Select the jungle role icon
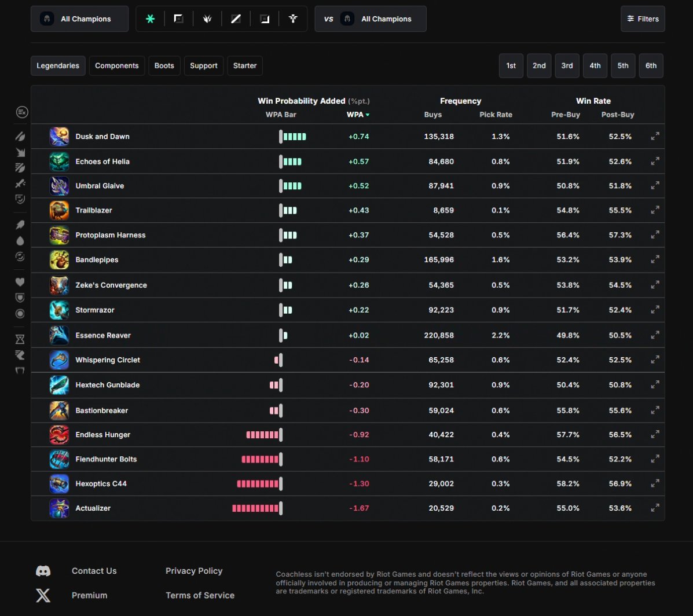Viewport: 693px width, 616px height. [x=207, y=19]
